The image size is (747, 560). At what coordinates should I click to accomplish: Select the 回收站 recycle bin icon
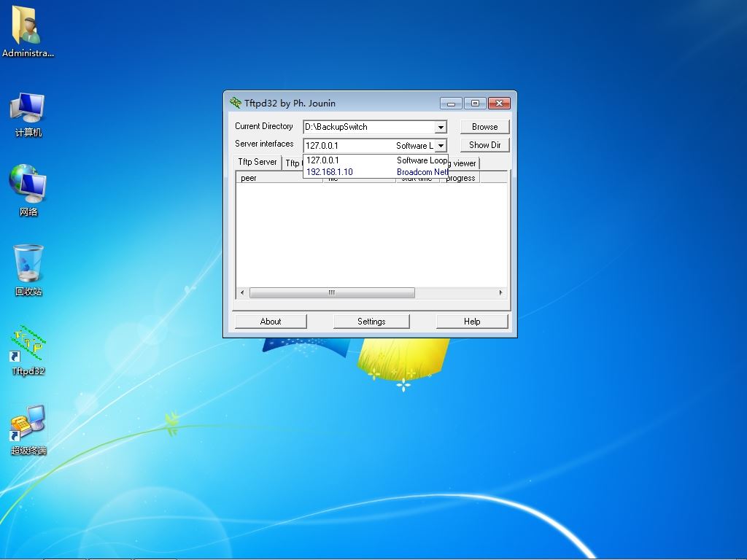pos(28,270)
